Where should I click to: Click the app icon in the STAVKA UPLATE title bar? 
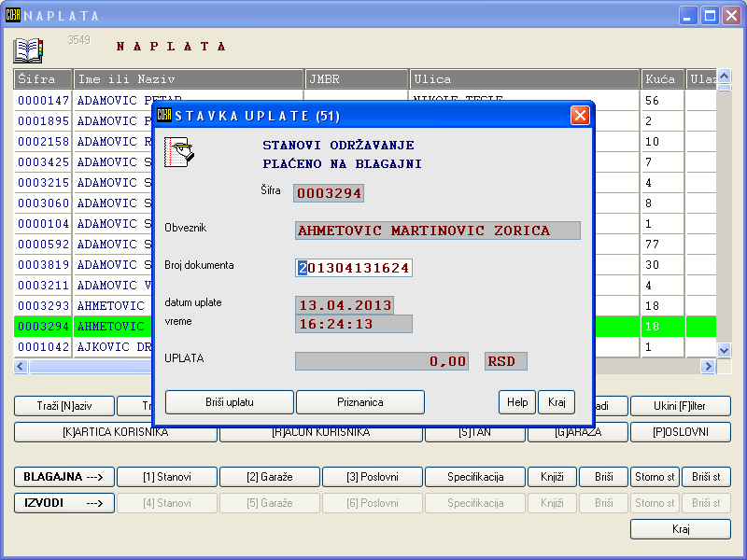click(x=164, y=115)
